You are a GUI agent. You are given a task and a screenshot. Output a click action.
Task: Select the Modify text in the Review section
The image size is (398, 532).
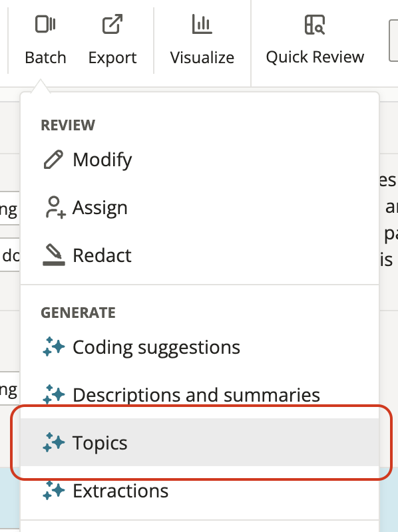click(102, 160)
